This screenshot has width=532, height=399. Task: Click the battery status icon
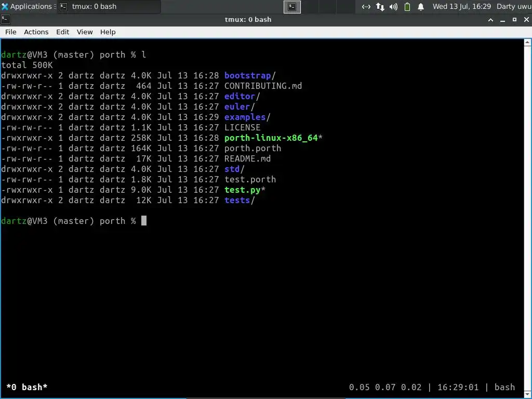point(407,7)
